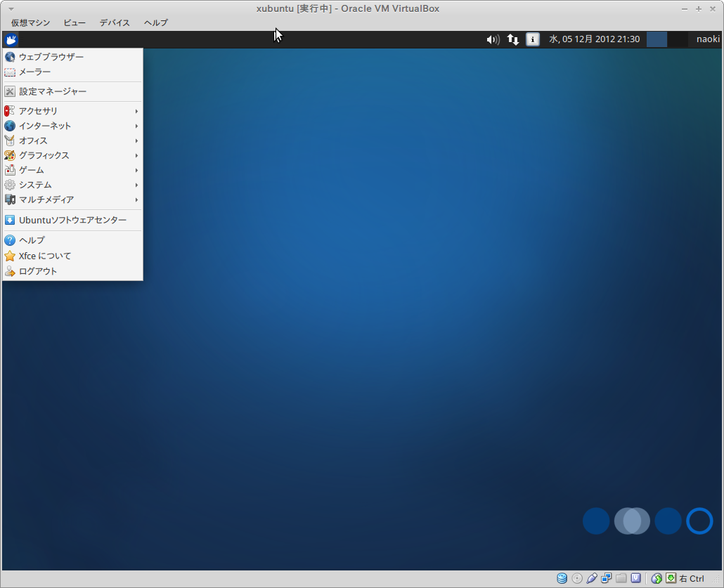The width and height of the screenshot is (724, 588).
Task: Click the star icon beside Xfce について
Action: [10, 256]
